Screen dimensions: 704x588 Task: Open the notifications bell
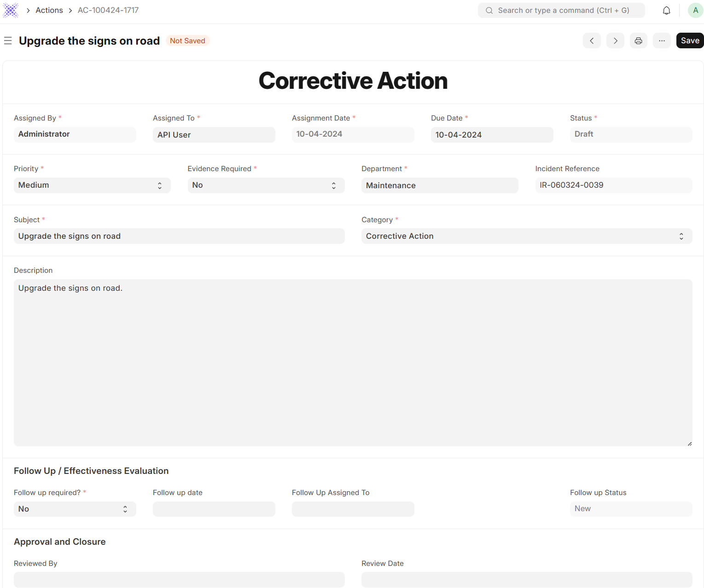[x=666, y=10]
